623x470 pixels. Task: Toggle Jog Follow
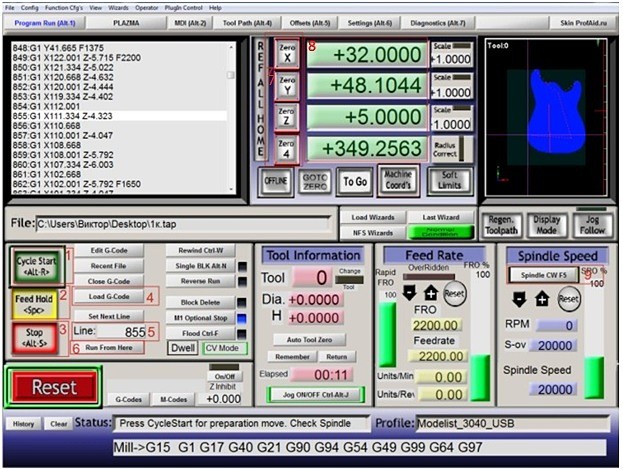coord(592,225)
